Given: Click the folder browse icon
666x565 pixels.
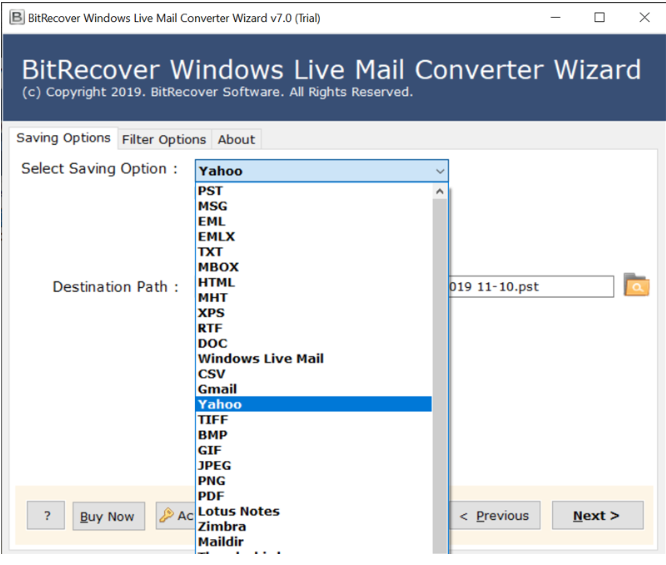Looking at the screenshot, I should point(636,286).
